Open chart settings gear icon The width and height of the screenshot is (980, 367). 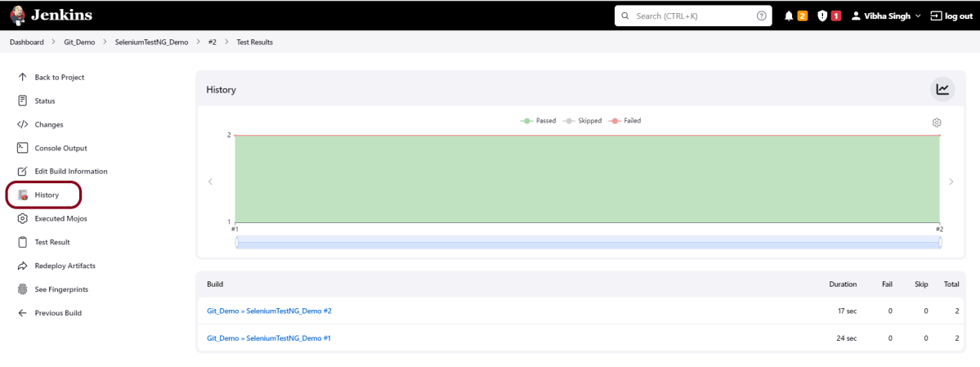pos(937,123)
